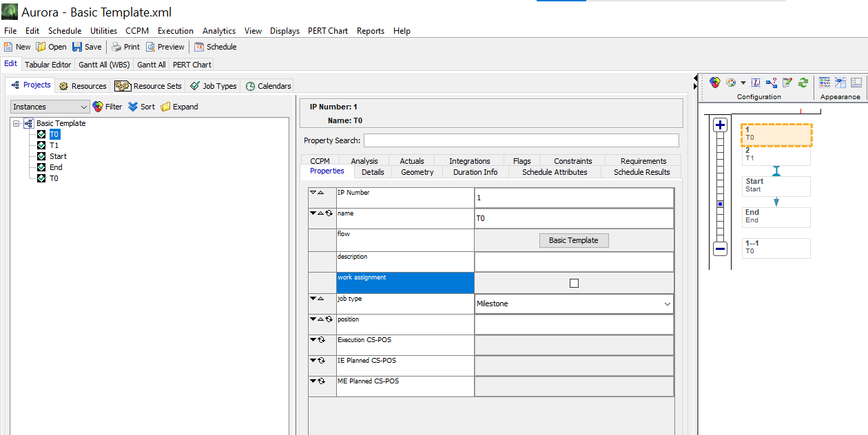The image size is (868, 435).
Task: Click the green refresh icon in Configuration
Action: 803,83
